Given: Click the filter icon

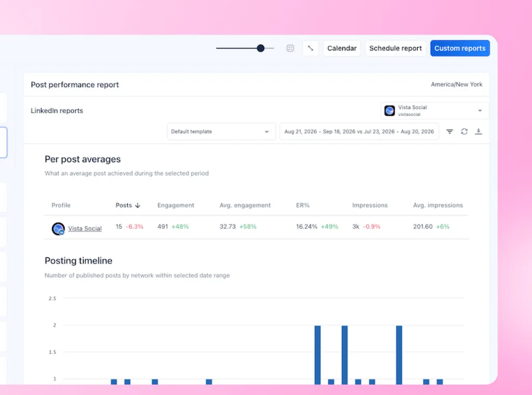Looking at the screenshot, I should 449,131.
